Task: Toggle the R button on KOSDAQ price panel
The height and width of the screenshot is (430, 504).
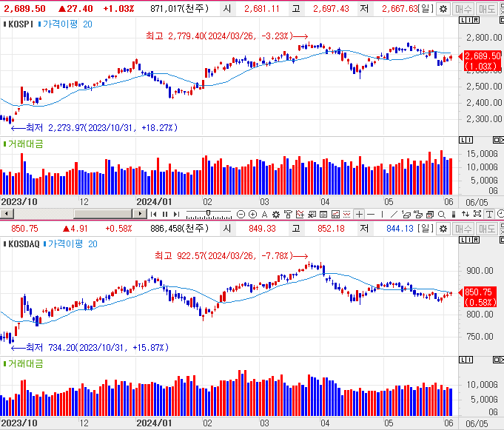Action: pyautogui.click(x=476, y=240)
